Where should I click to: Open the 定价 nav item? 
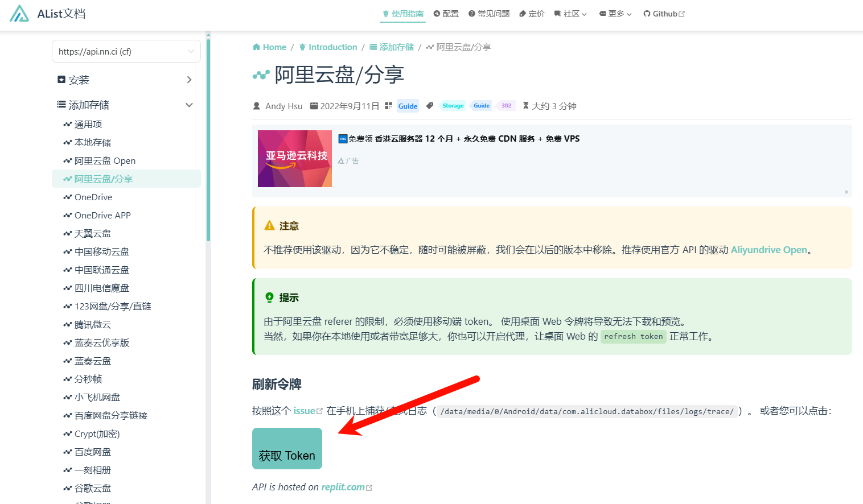pyautogui.click(x=532, y=14)
